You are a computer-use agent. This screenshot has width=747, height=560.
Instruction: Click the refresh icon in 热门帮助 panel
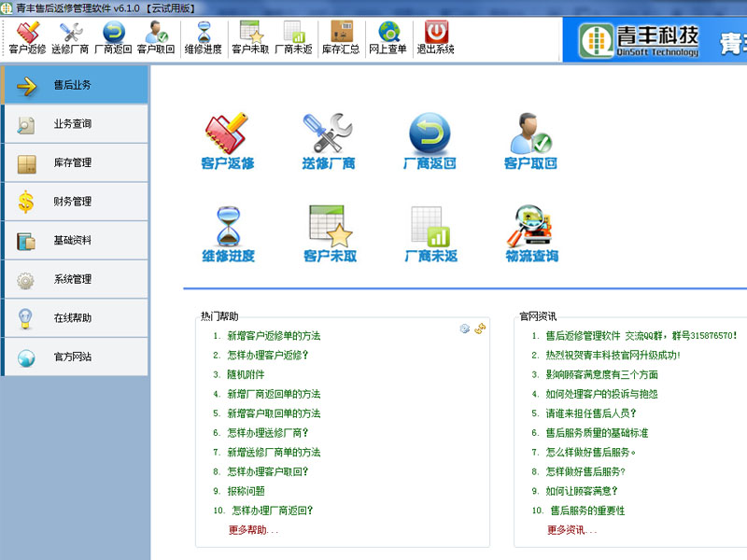point(480,329)
